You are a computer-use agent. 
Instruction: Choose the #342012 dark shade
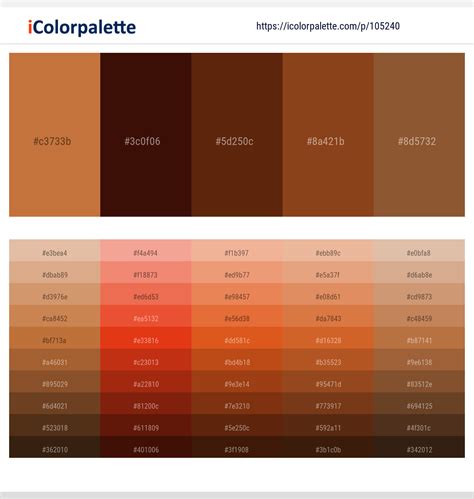coord(419,447)
